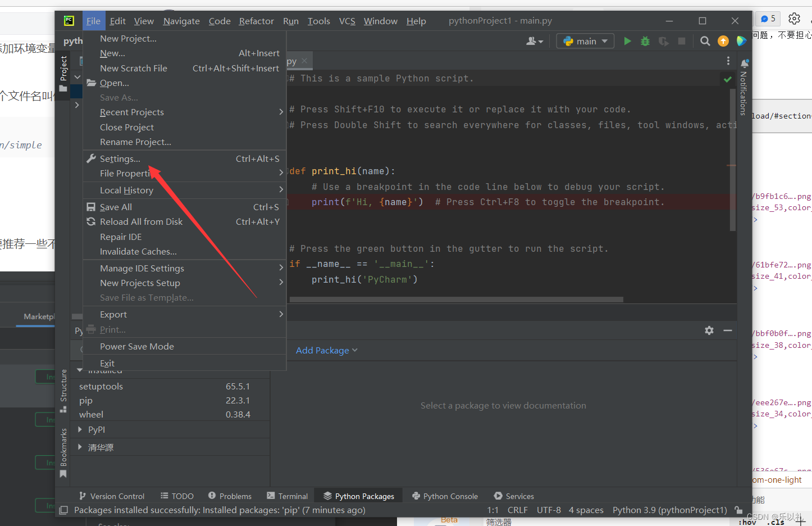Toggle Power Save Mode
812x526 pixels.
tap(185, 346)
